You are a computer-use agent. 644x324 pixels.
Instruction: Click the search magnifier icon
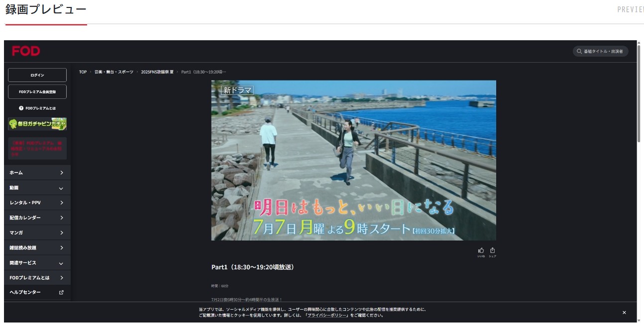coord(579,51)
